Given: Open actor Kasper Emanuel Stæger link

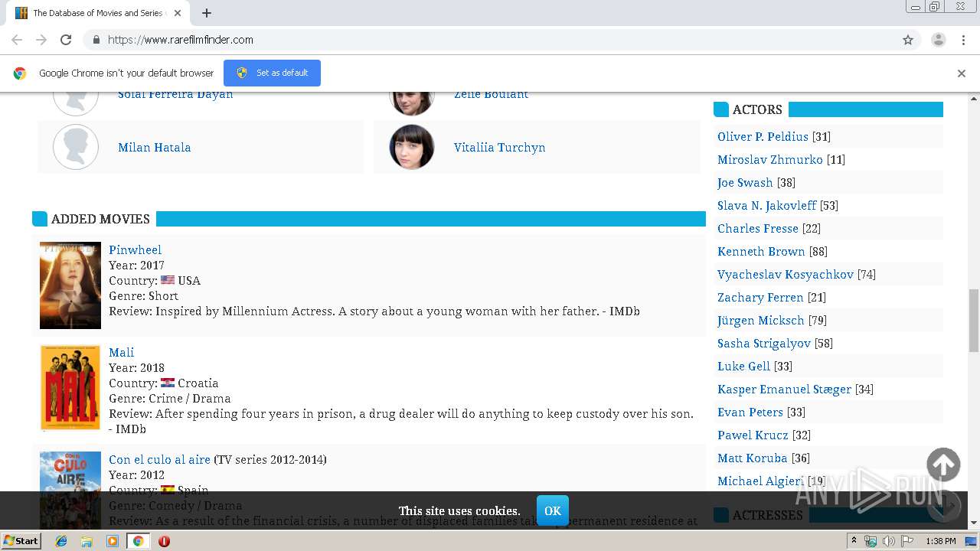Looking at the screenshot, I should coord(784,389).
